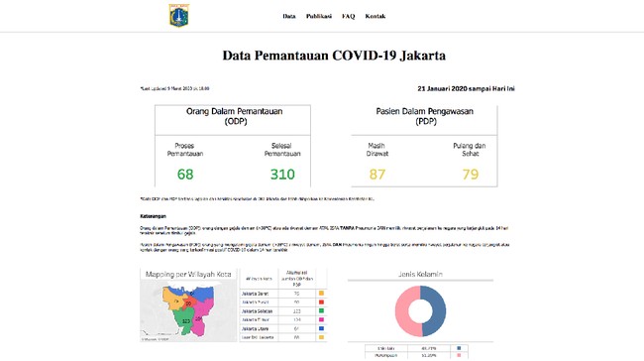The width and height of the screenshot is (644, 361).
Task: Open the Kontak menu item
Action: click(x=376, y=16)
